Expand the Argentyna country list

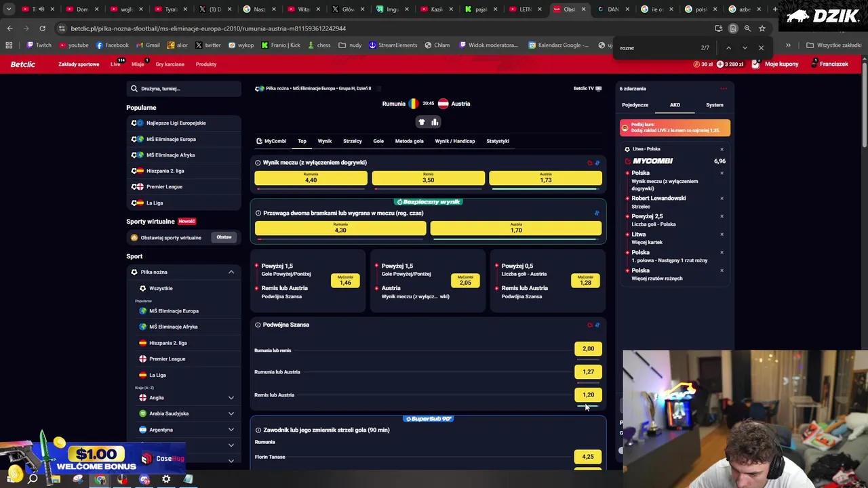[x=231, y=430]
